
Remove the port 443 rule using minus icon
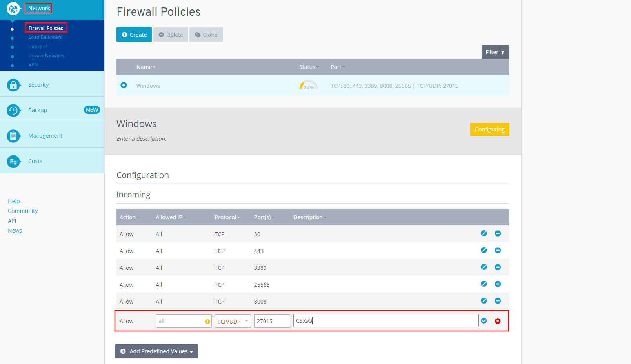[498, 250]
